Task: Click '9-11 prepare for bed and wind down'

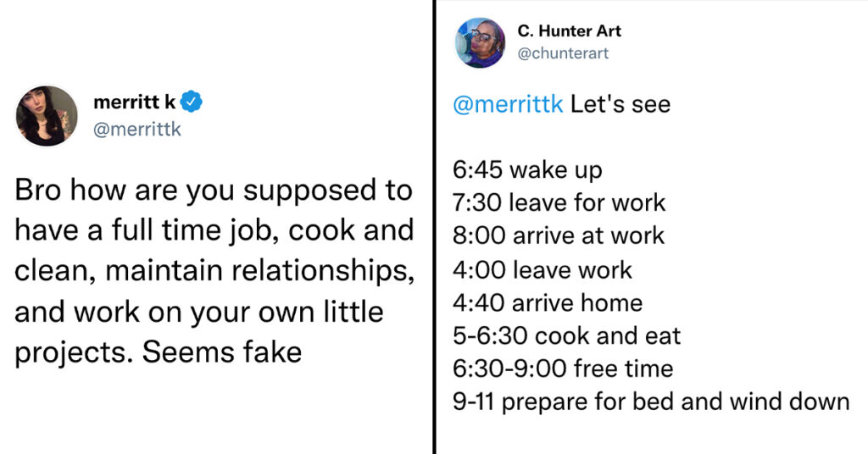Action: point(651,401)
